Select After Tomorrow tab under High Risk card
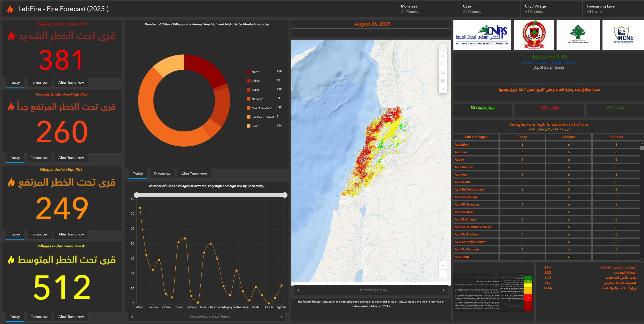The width and height of the screenshot is (644, 324). 71,234
